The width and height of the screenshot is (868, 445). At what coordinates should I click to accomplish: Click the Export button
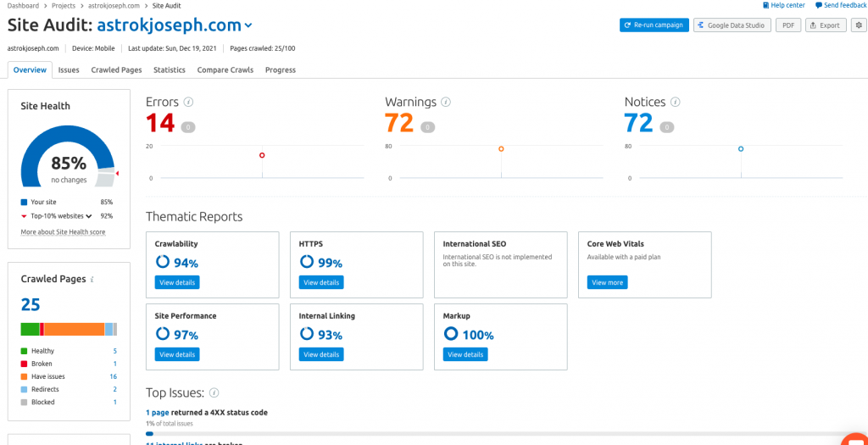(x=826, y=25)
